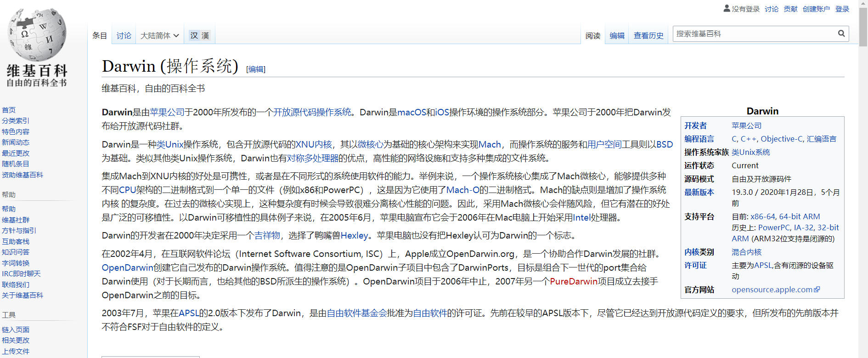
Task: Click 苹果公司 in the infobox developer row
Action: (x=746, y=125)
